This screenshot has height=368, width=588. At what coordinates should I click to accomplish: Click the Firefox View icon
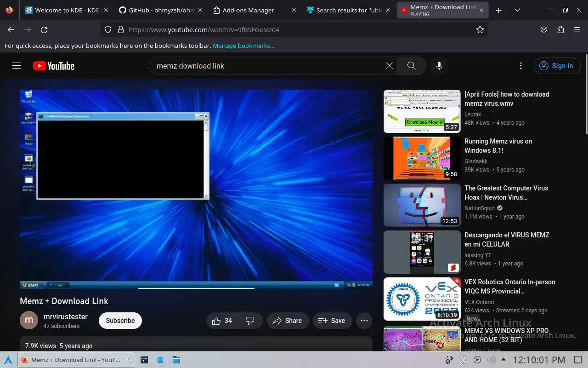pyautogui.click(x=9, y=10)
